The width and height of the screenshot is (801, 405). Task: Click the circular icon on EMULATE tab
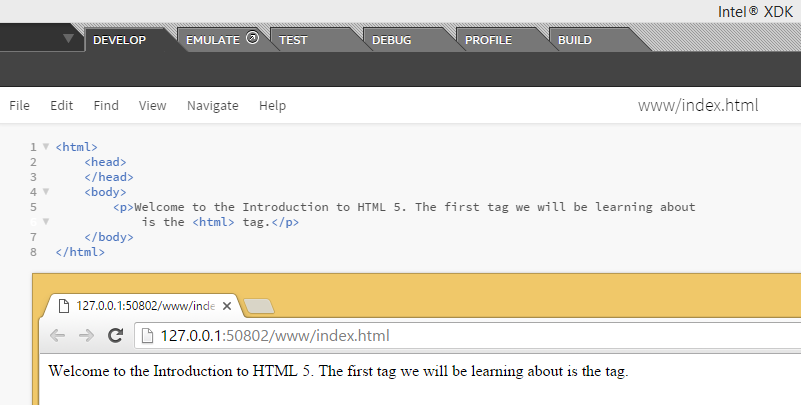[x=252, y=39]
